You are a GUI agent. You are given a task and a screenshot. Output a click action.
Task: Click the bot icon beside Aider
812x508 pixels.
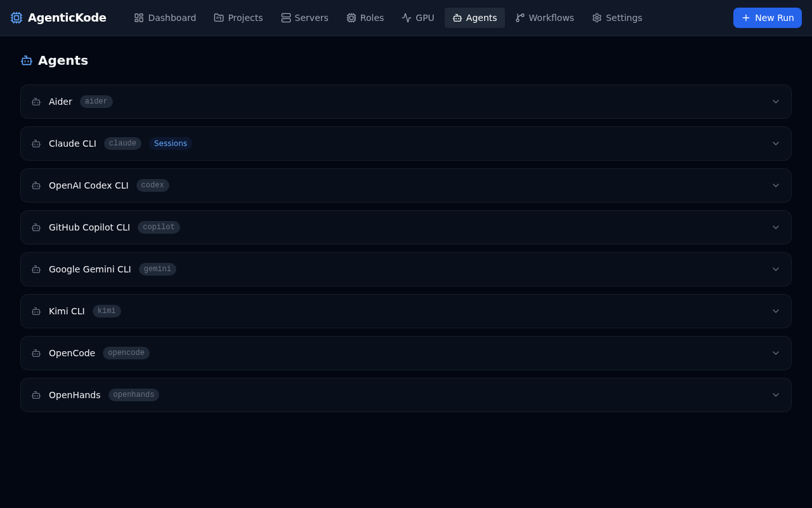click(36, 102)
